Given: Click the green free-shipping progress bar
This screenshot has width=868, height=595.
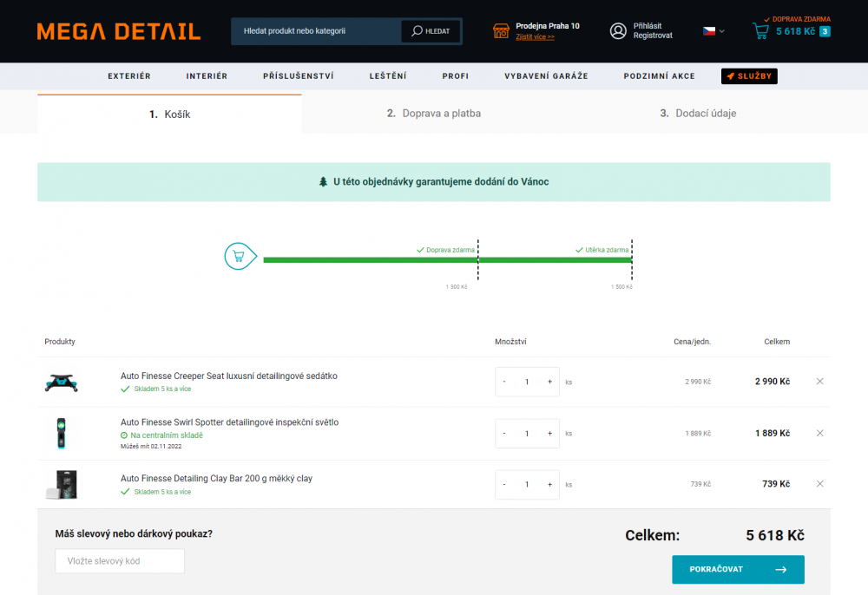Looking at the screenshot, I should click(x=447, y=260).
